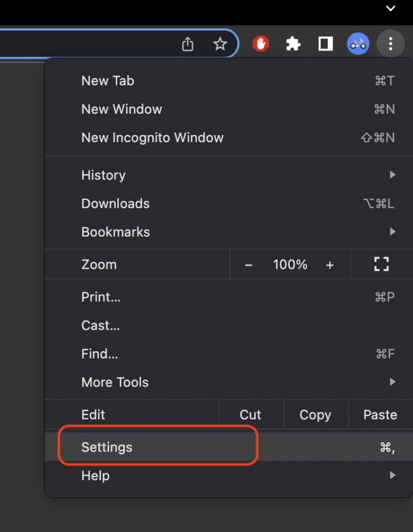Select New Incognito Window
Screen dimensions: 413x532
[152, 137]
